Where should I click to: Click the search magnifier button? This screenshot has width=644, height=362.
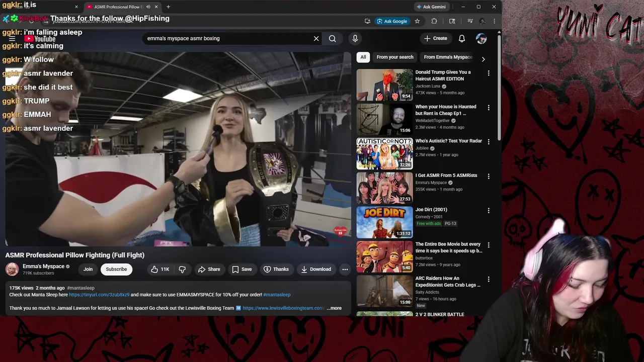[333, 38]
